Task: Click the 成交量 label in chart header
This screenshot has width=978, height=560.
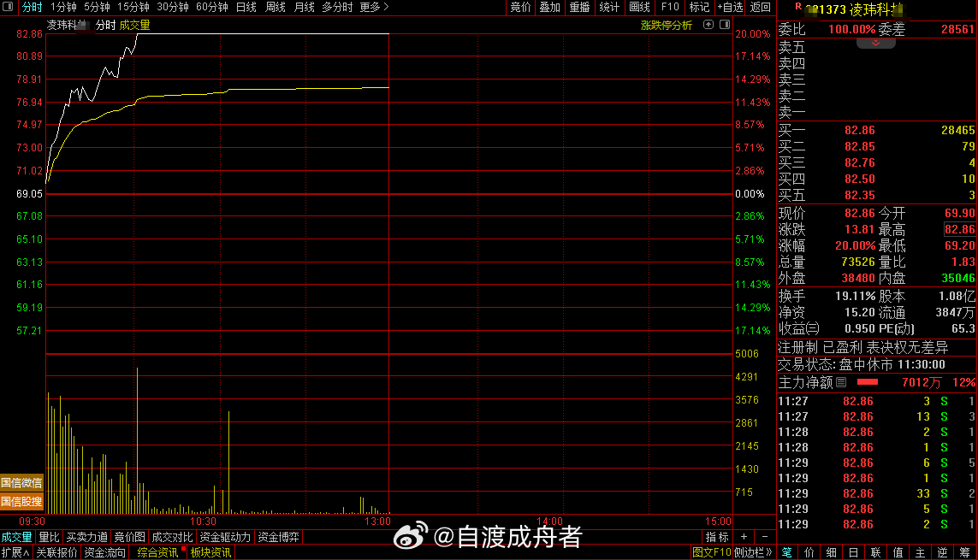Action: (134, 25)
